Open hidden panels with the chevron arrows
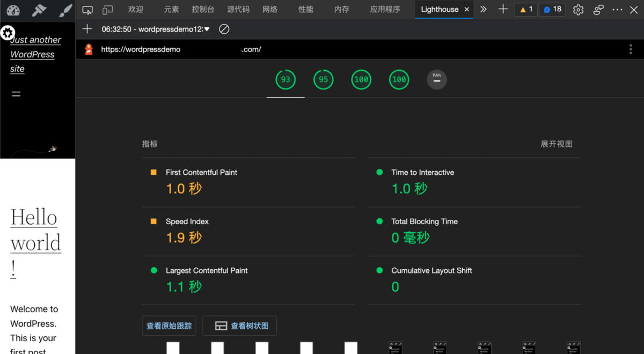 pyautogui.click(x=482, y=9)
